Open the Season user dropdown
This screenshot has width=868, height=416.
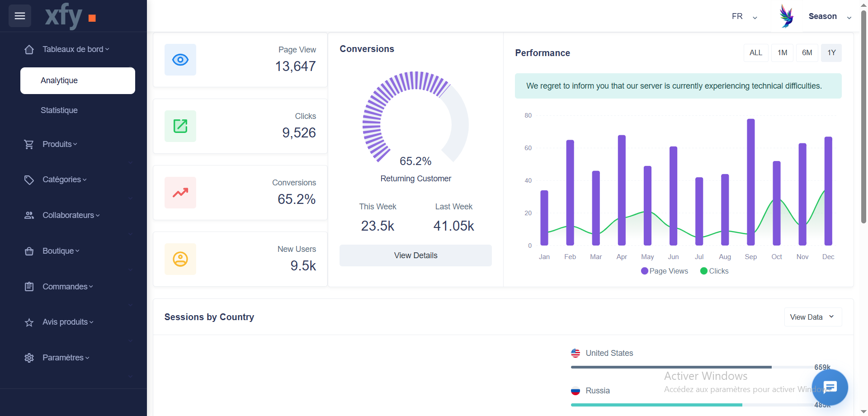coord(830,16)
